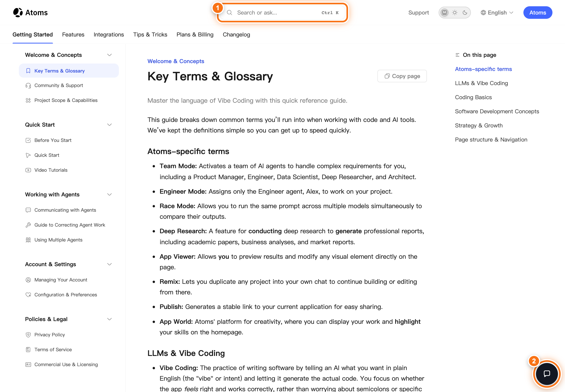Click the people icon beside Using Multiple Agents
Image resolution: width=565 pixels, height=392 pixels.
click(x=28, y=240)
